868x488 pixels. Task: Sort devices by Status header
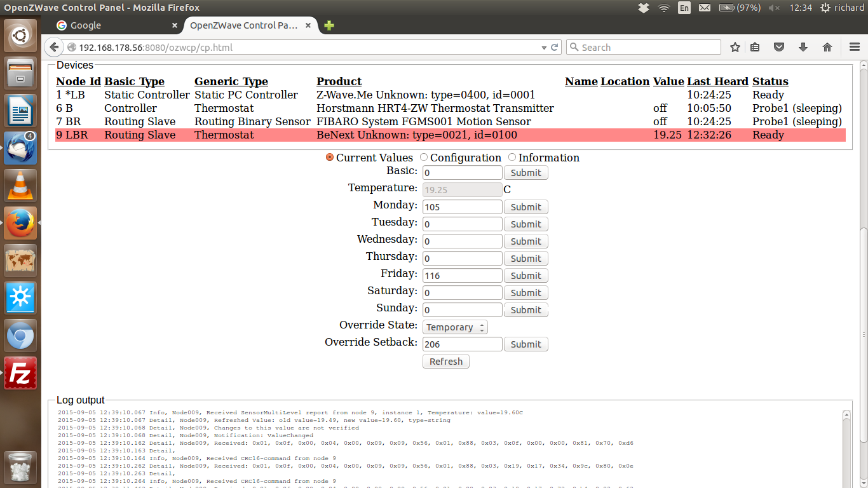770,81
